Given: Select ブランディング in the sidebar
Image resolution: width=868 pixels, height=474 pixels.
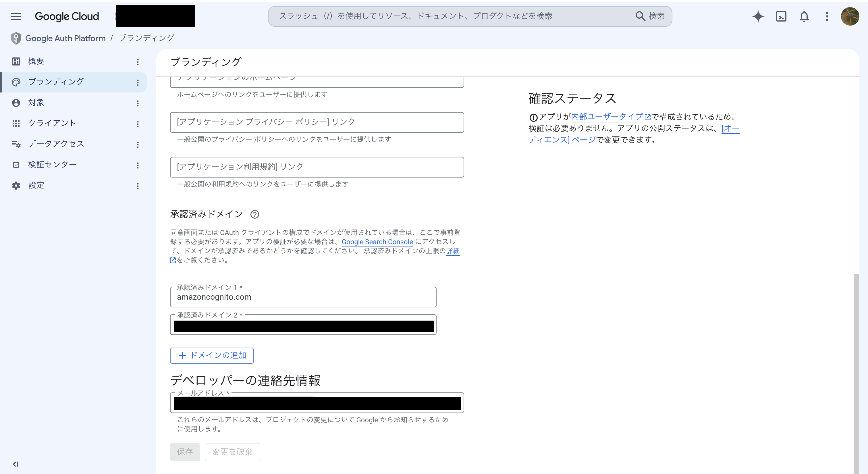Looking at the screenshot, I should [74, 82].
